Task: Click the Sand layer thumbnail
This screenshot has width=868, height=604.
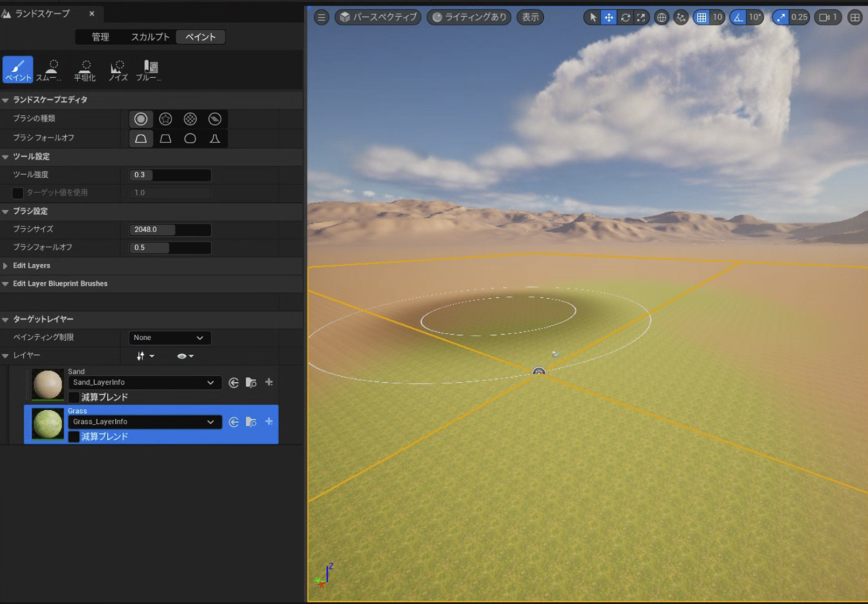Action: [x=48, y=384]
